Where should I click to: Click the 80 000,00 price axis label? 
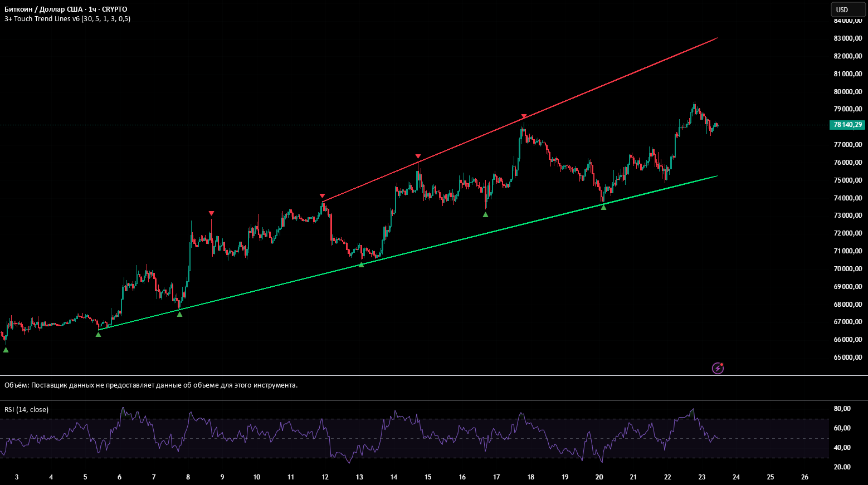(x=847, y=92)
